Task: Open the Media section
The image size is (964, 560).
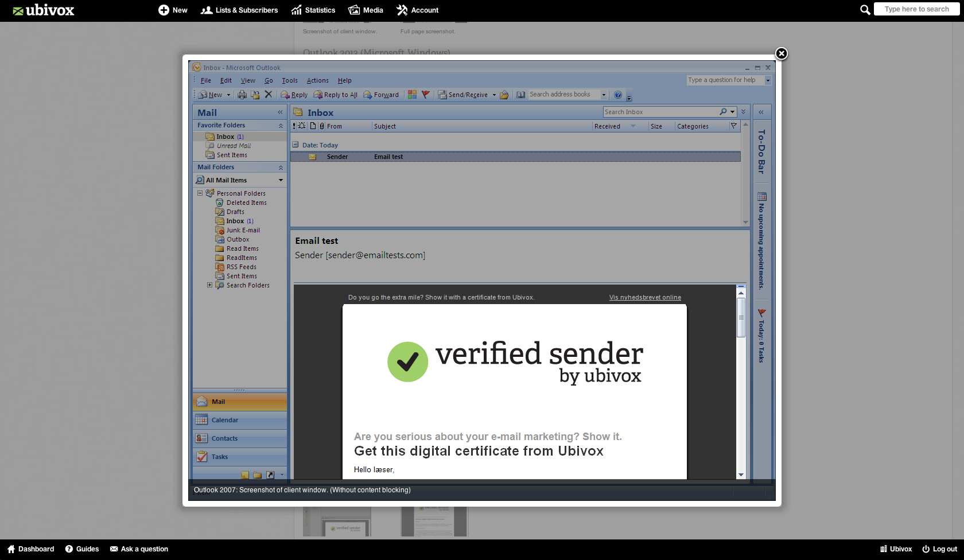Action: coord(366,10)
